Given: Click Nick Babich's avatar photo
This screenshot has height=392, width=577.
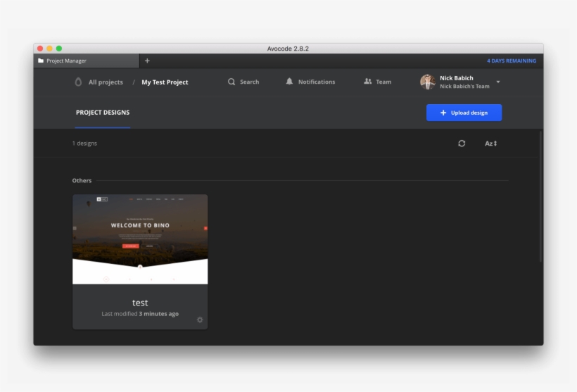Looking at the screenshot, I should [x=427, y=82].
